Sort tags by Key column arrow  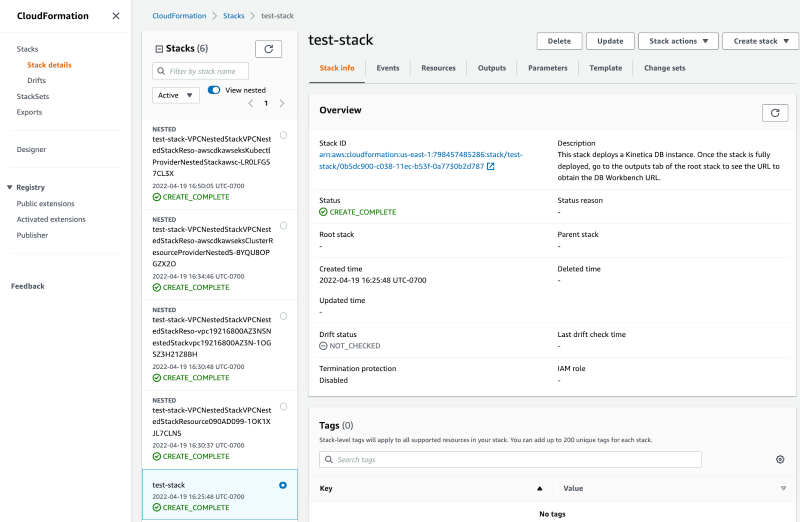click(539, 488)
